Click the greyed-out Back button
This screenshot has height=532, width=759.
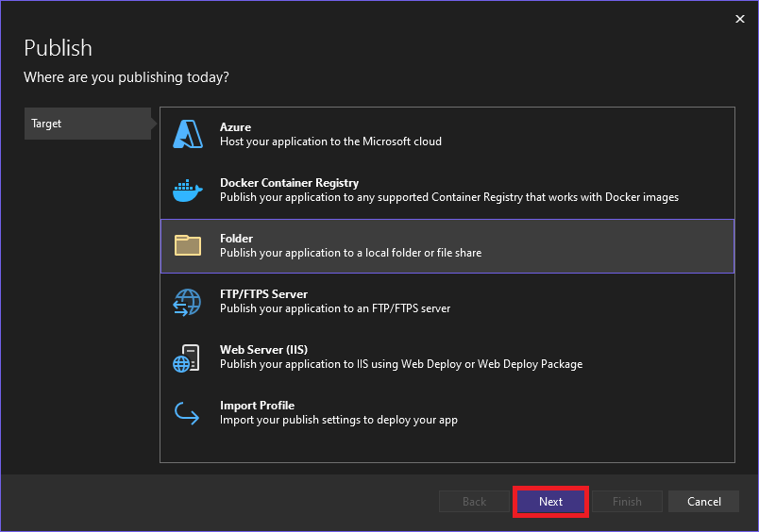pyautogui.click(x=474, y=502)
